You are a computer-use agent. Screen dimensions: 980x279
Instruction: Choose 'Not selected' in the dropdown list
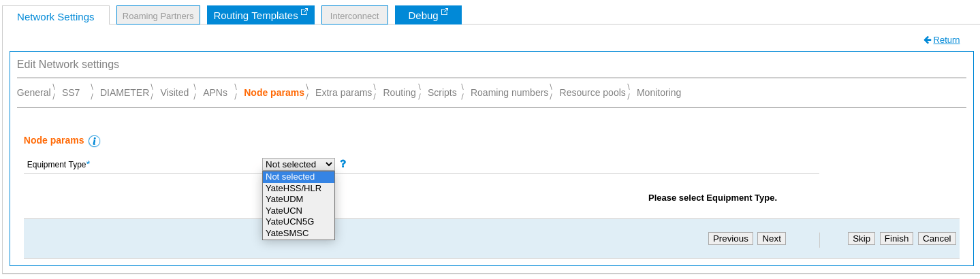[x=298, y=176]
